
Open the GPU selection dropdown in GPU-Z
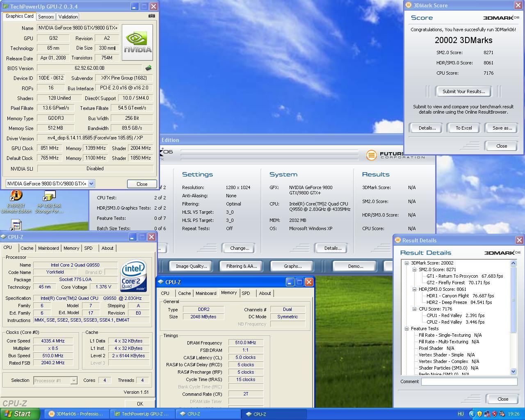(x=91, y=184)
